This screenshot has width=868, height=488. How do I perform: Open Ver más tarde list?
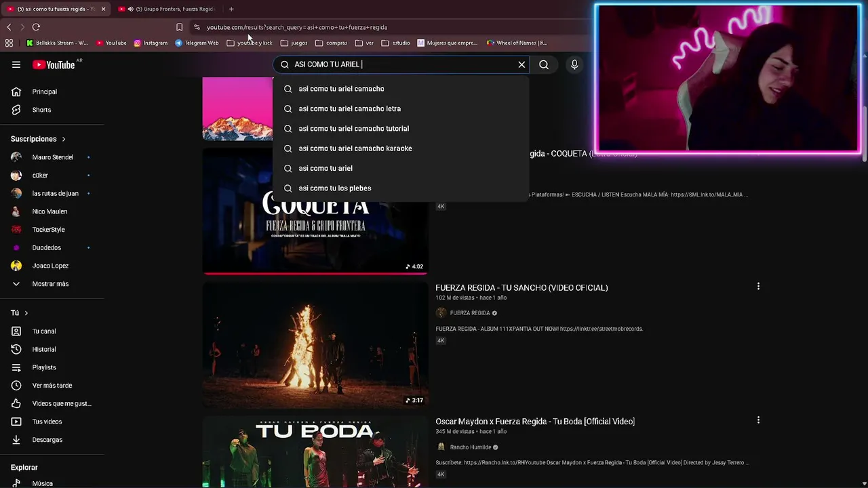tap(52, 386)
